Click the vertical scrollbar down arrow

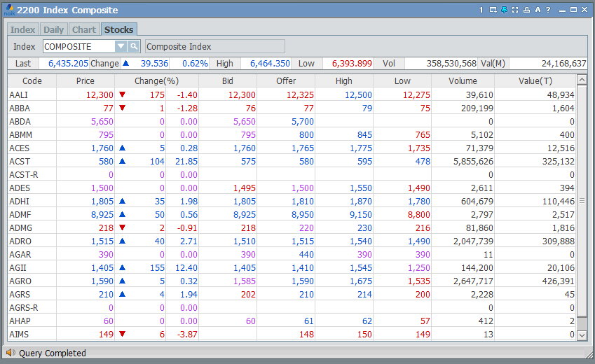pyautogui.click(x=581, y=336)
